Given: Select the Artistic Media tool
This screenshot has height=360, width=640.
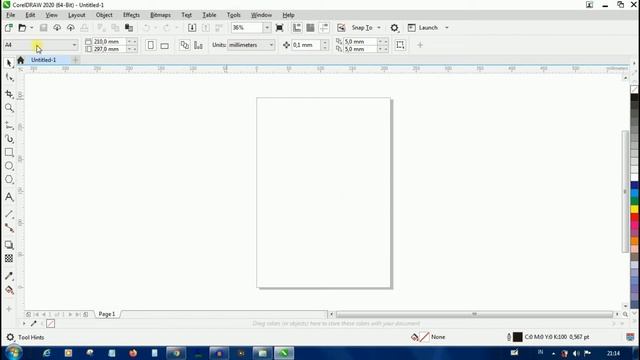Looking at the screenshot, I should 9,139.
